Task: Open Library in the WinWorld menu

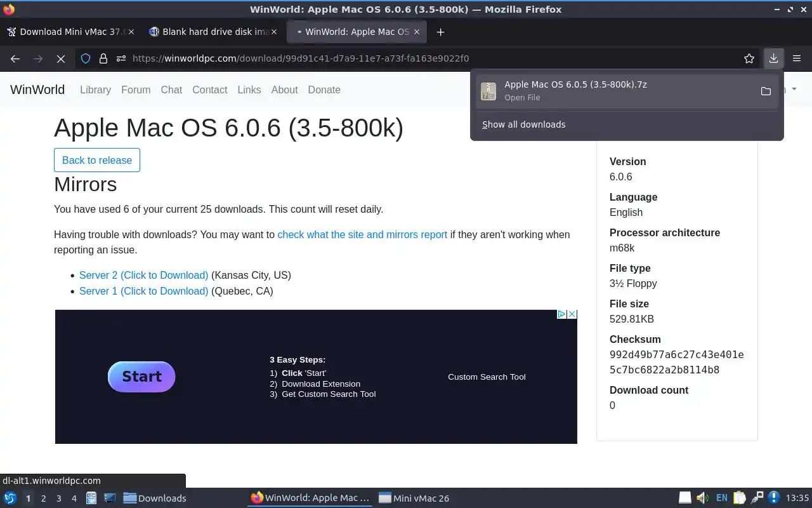Action: 95,90
